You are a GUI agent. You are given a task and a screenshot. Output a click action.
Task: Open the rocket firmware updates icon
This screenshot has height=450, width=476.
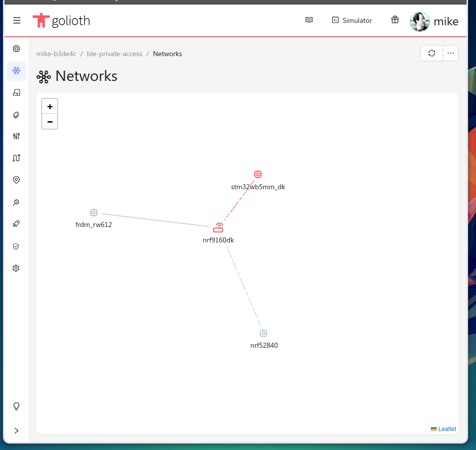point(16,224)
